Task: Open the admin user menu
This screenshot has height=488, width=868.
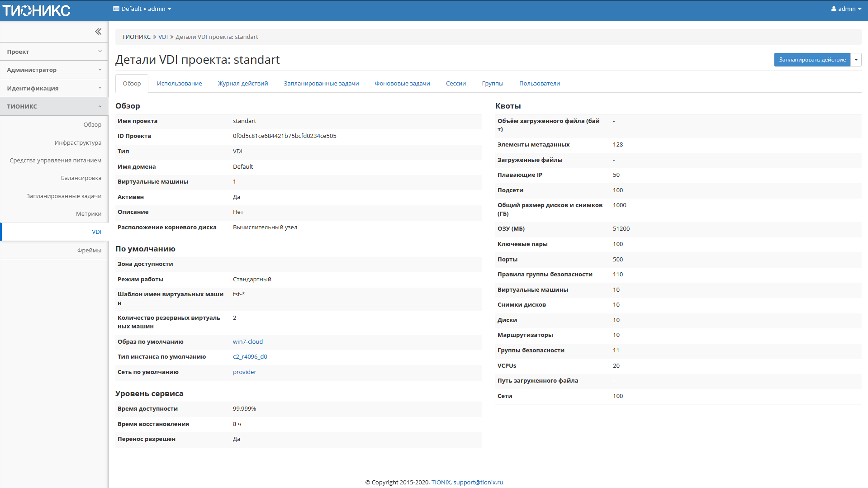Action: 846,9
